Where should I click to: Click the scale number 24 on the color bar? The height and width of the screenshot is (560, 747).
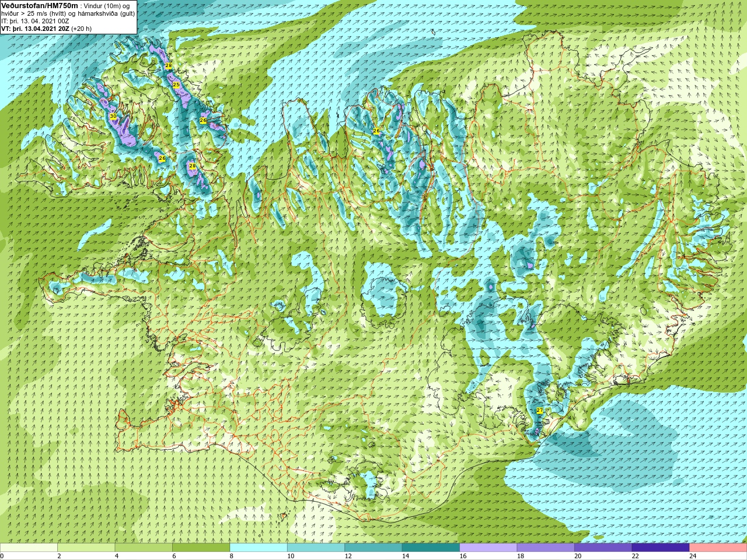[693, 556]
